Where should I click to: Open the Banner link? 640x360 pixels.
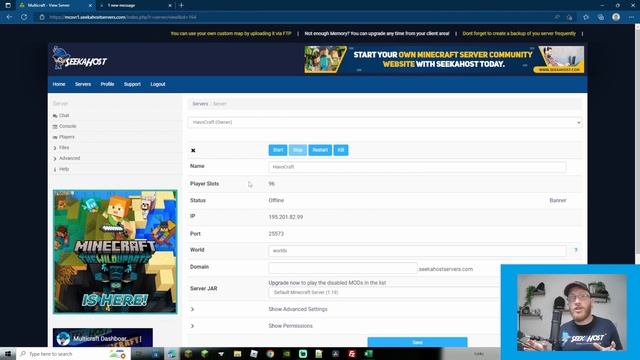pos(558,200)
